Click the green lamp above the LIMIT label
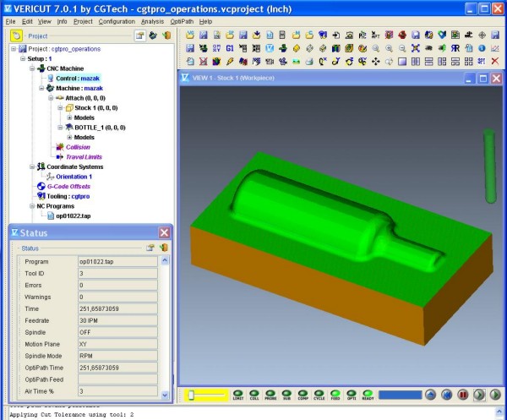The width and height of the screenshot is (507, 420). (x=238, y=393)
